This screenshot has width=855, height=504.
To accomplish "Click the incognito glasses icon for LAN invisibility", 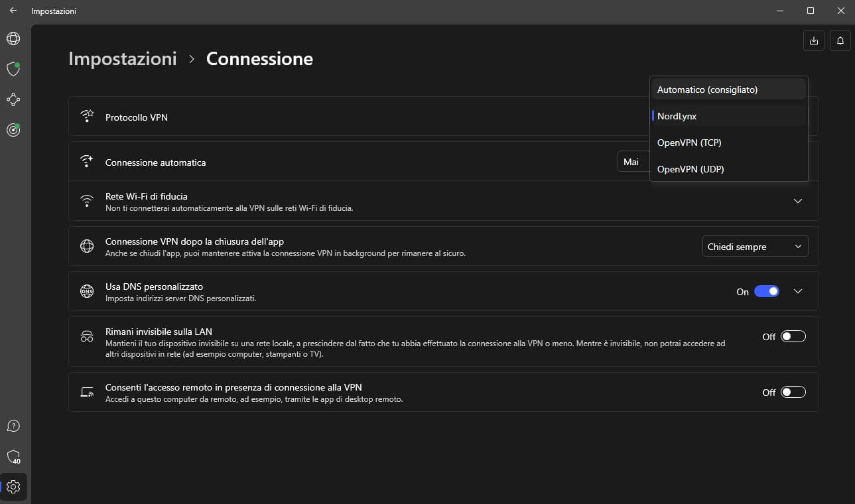I will [x=87, y=336].
